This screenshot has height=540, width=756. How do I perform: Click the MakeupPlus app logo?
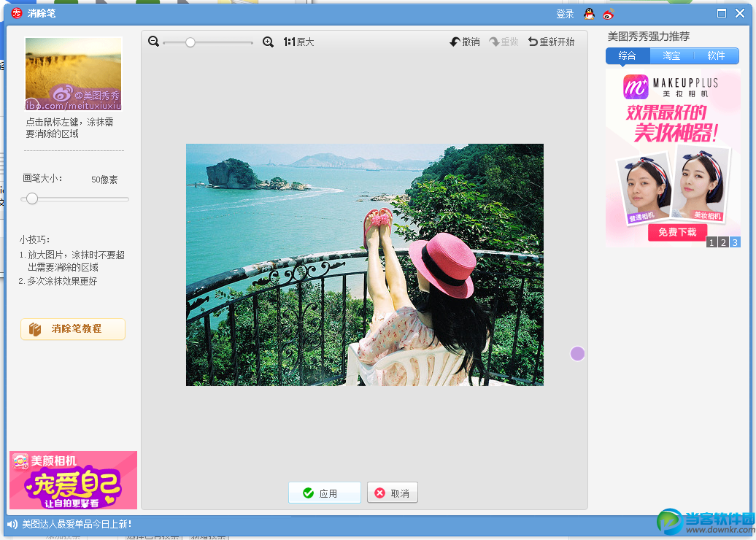point(636,87)
